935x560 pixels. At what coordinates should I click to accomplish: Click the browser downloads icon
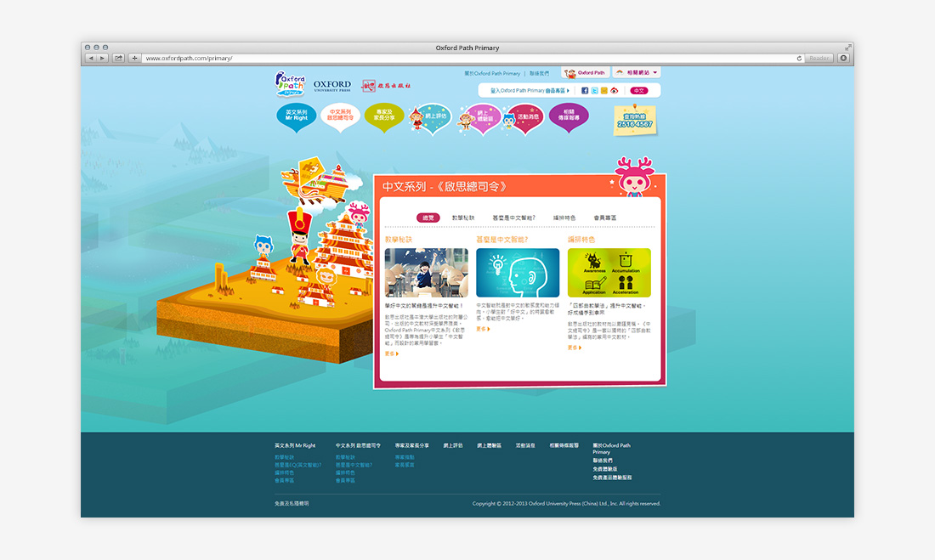coord(843,58)
